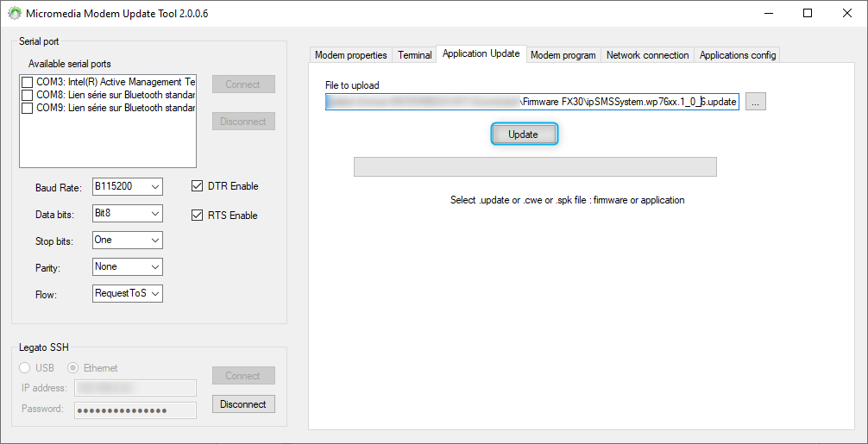This screenshot has width=868, height=444.
Task: Open the Parity dropdown
Action: (x=128, y=267)
